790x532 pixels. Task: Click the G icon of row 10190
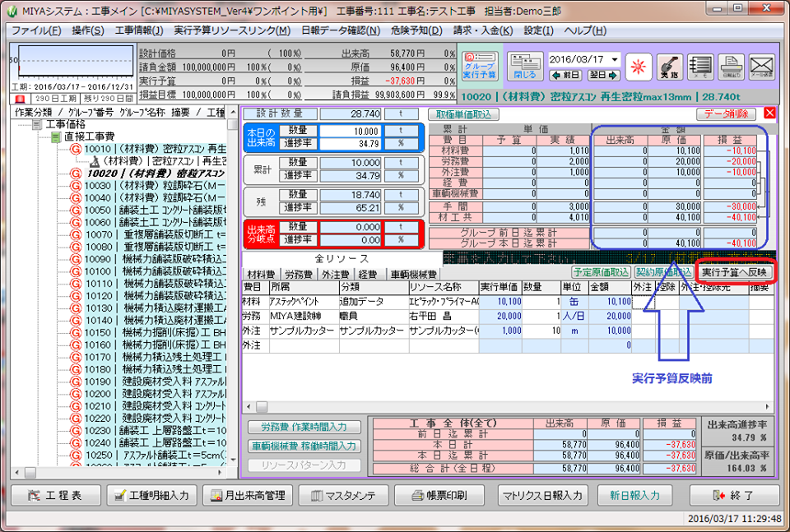coord(75,382)
